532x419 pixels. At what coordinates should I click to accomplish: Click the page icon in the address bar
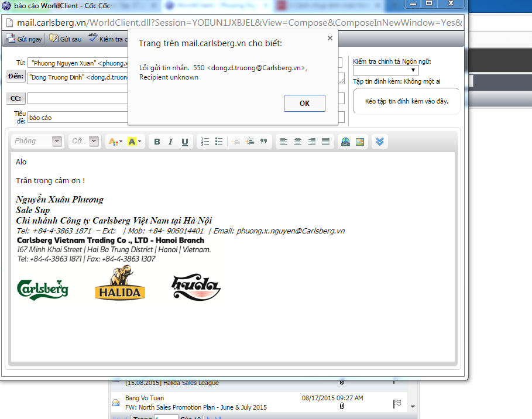tap(10, 23)
